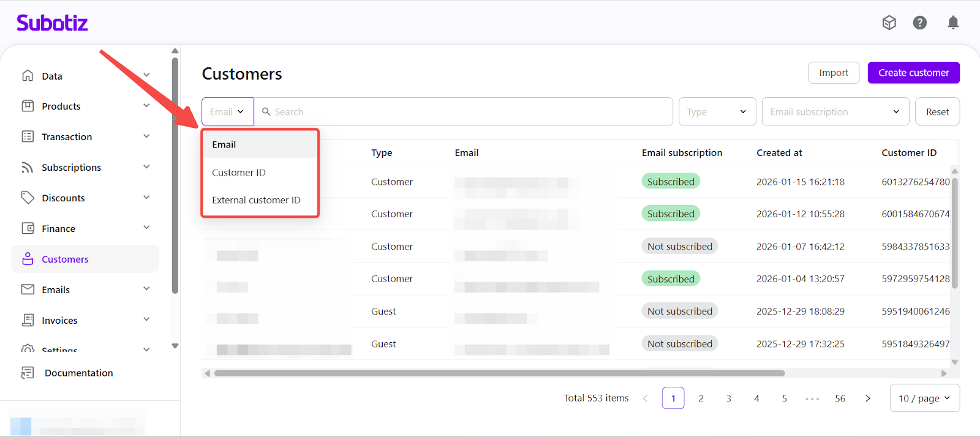Click the Discounts tag icon

coord(28,198)
